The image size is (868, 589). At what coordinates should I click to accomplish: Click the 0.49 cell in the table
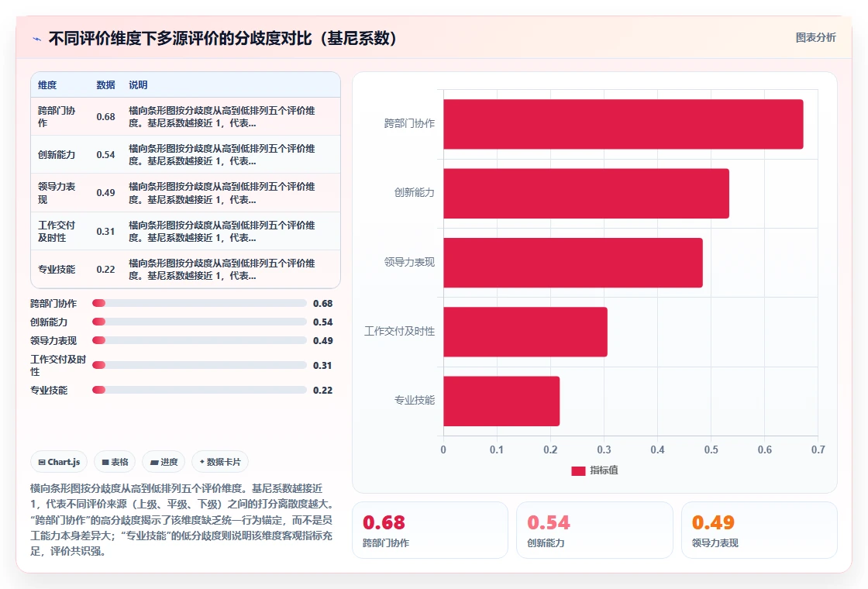click(x=105, y=193)
